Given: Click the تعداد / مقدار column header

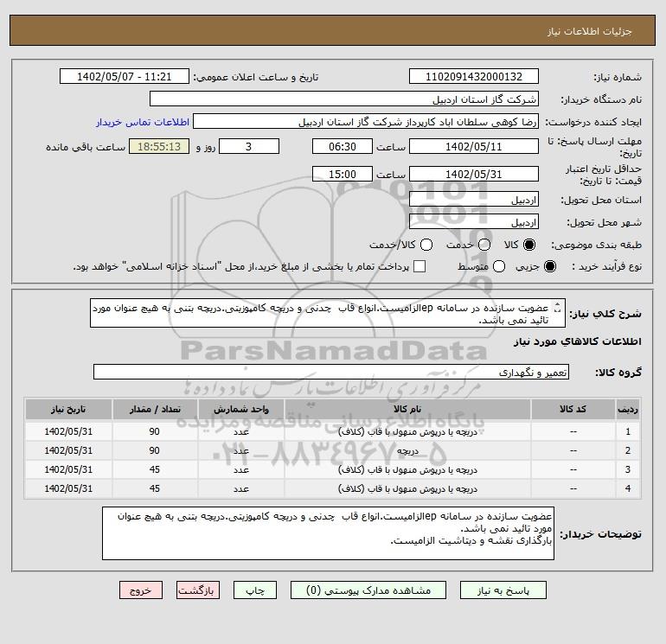Looking at the screenshot, I should (x=155, y=409).
